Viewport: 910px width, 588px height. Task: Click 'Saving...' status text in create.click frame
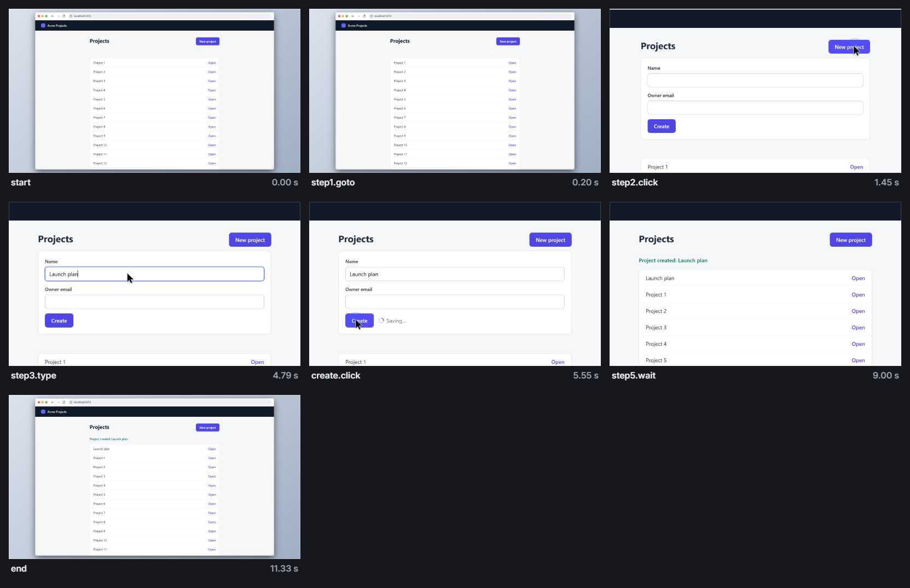[396, 321]
